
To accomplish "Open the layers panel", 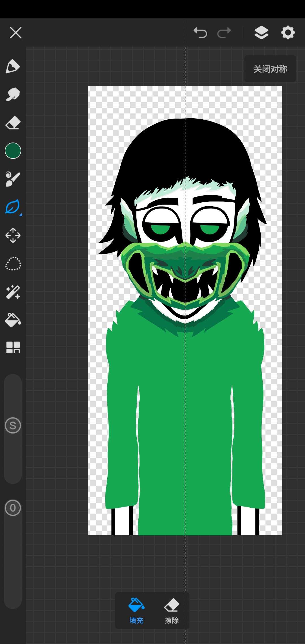I will tap(262, 33).
